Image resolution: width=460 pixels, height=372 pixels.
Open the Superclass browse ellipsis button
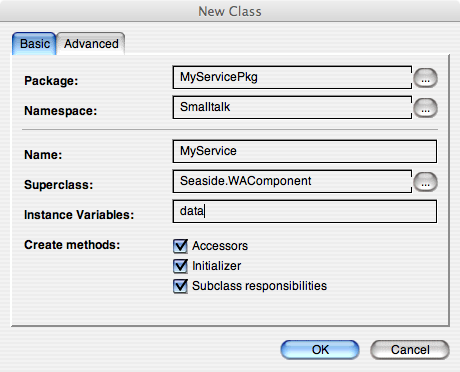(x=425, y=182)
